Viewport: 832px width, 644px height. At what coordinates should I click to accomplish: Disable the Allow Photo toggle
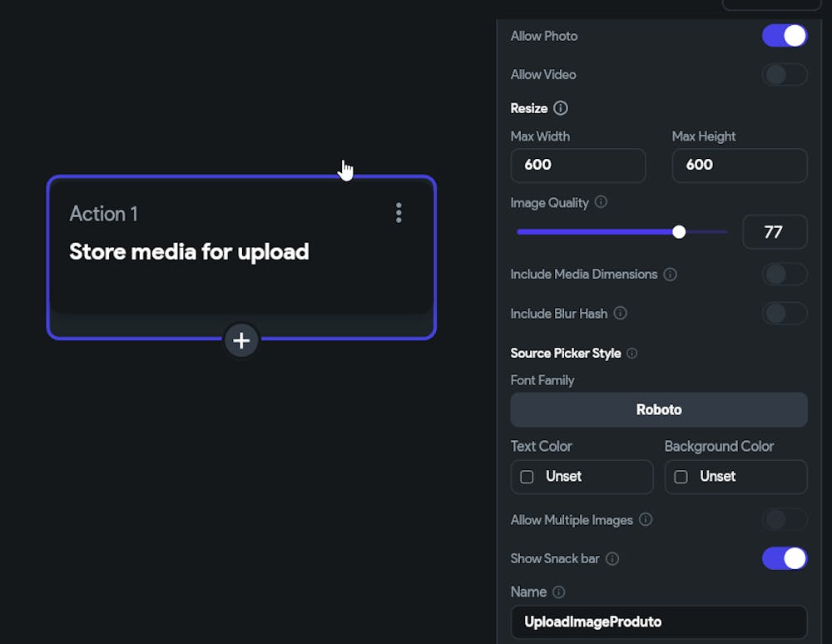pyautogui.click(x=785, y=36)
